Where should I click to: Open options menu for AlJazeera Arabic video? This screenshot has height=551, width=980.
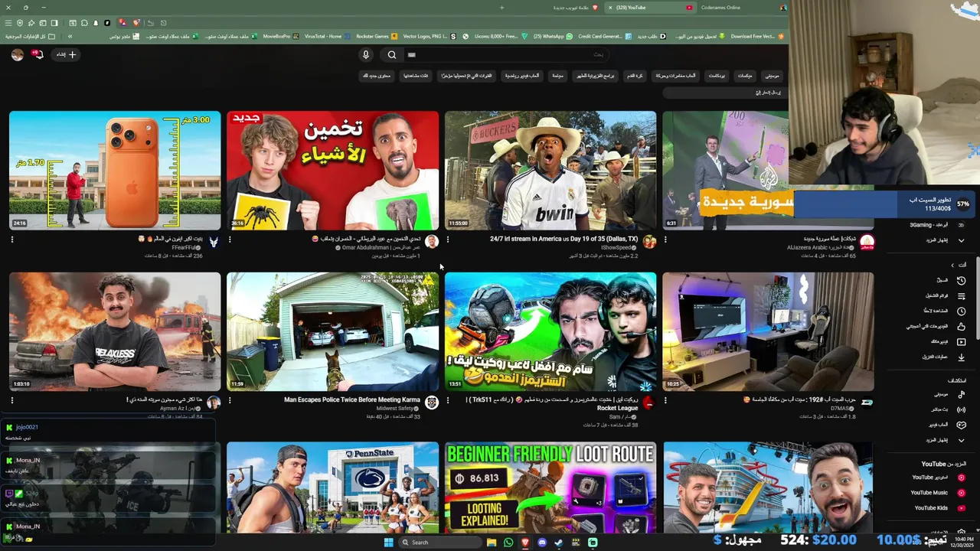tap(665, 240)
